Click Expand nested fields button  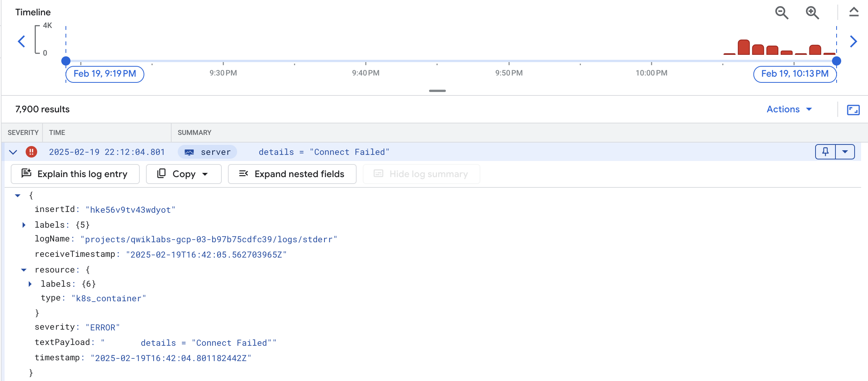292,174
